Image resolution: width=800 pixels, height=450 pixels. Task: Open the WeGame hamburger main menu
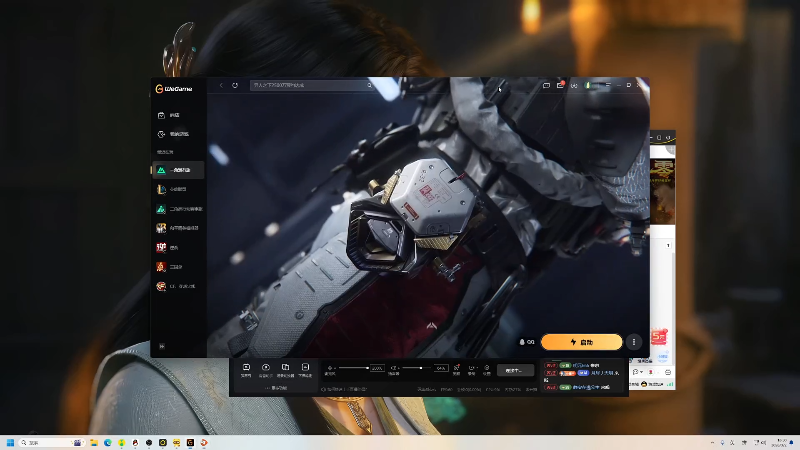608,85
